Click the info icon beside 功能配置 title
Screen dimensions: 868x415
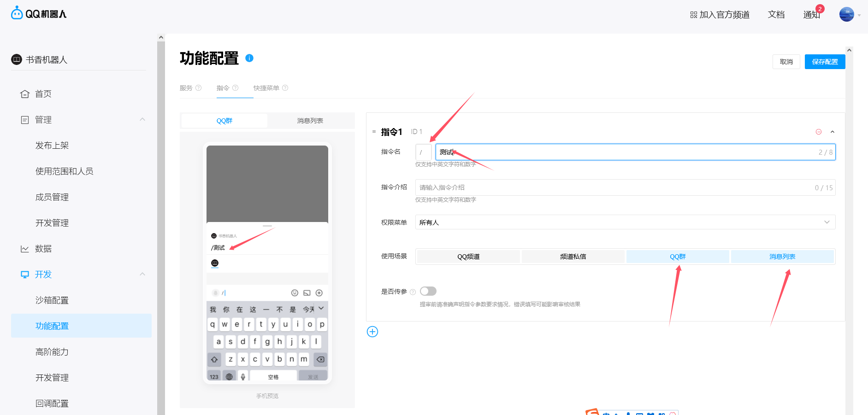pyautogui.click(x=249, y=58)
